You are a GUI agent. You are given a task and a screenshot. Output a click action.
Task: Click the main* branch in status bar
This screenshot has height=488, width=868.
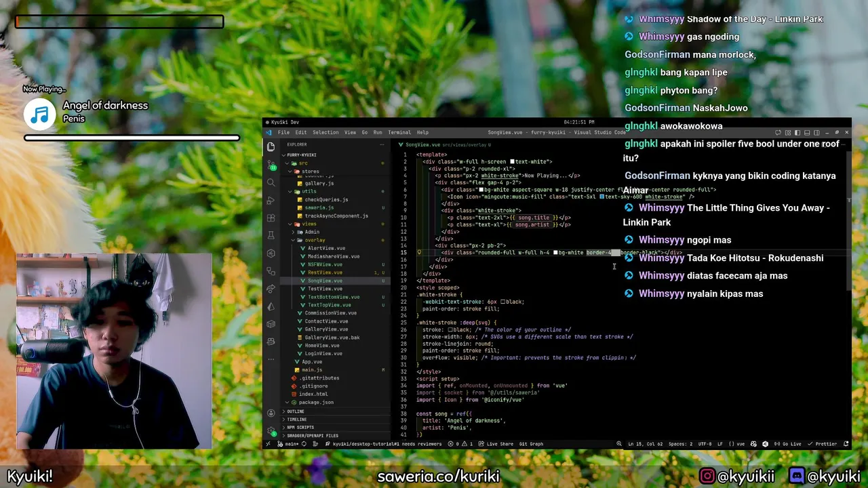290,444
